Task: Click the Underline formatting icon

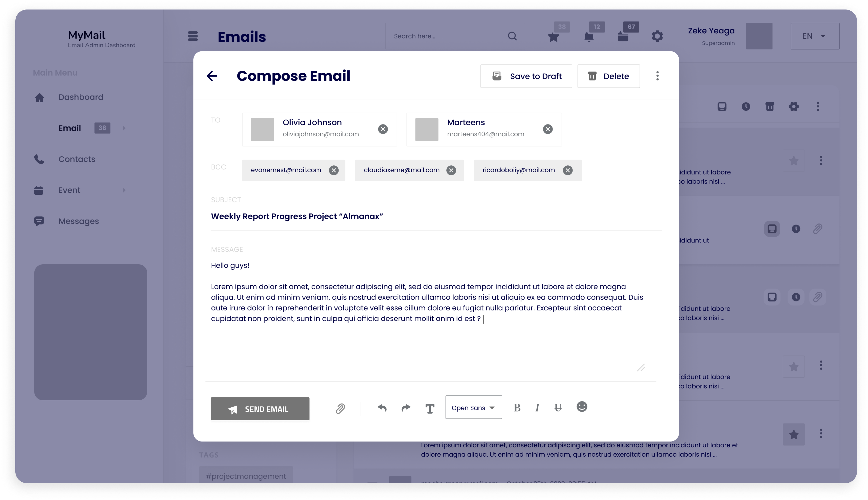Action: [557, 408]
